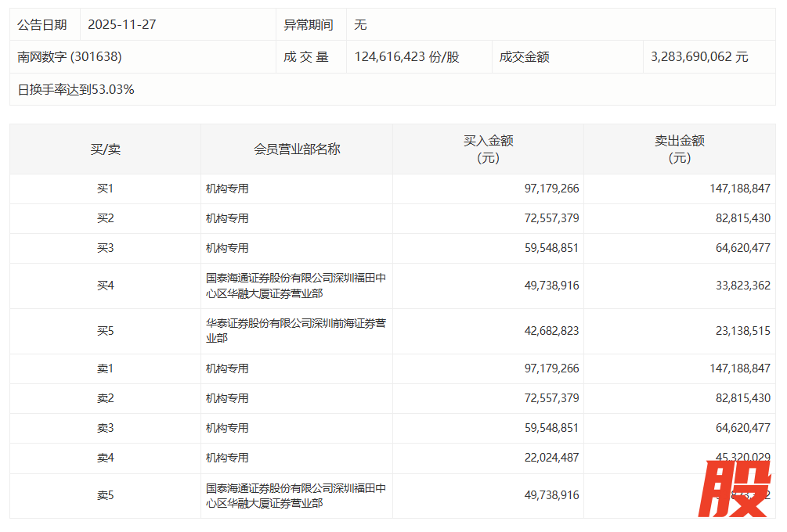Select the 买1 row label
Screen dimensions: 787x532
point(105,189)
